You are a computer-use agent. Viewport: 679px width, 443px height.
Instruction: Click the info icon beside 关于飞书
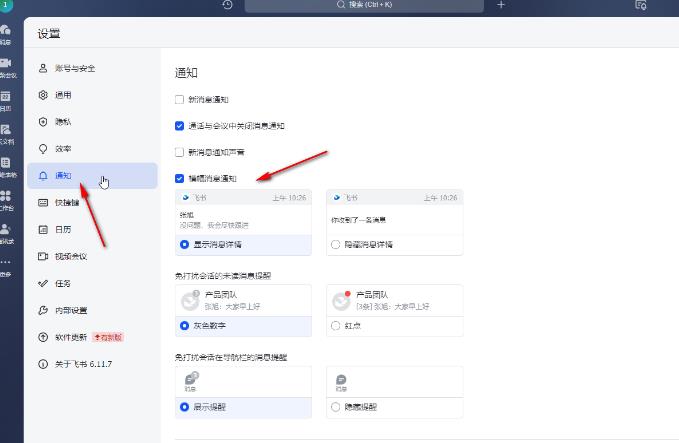(43, 364)
